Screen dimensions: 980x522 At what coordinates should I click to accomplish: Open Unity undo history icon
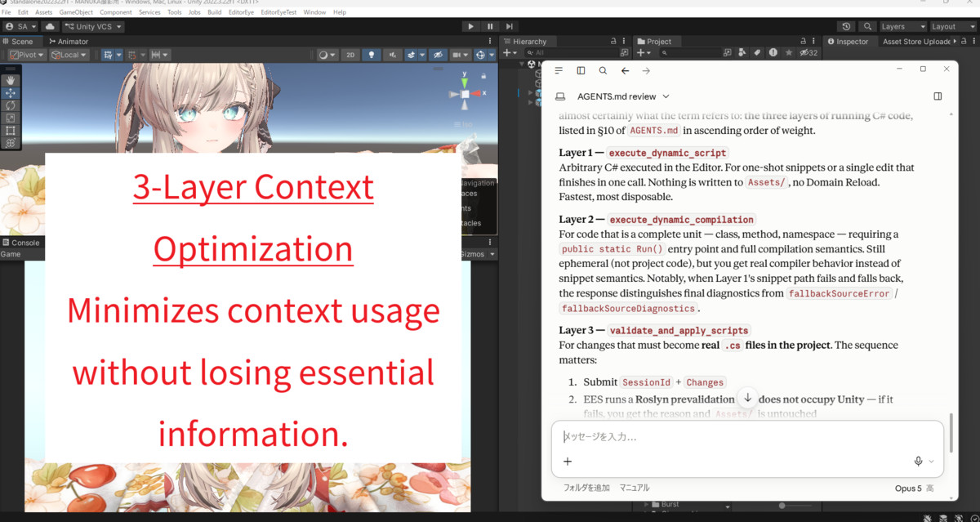pos(847,27)
